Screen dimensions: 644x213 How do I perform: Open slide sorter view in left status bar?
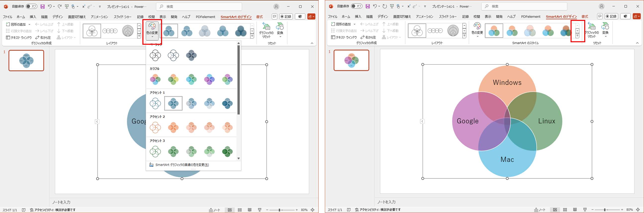click(x=240, y=210)
